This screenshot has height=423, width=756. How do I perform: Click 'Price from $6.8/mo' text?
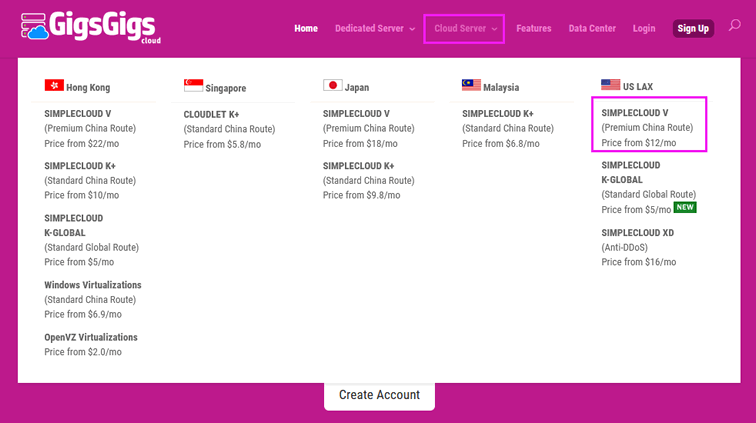501,144
